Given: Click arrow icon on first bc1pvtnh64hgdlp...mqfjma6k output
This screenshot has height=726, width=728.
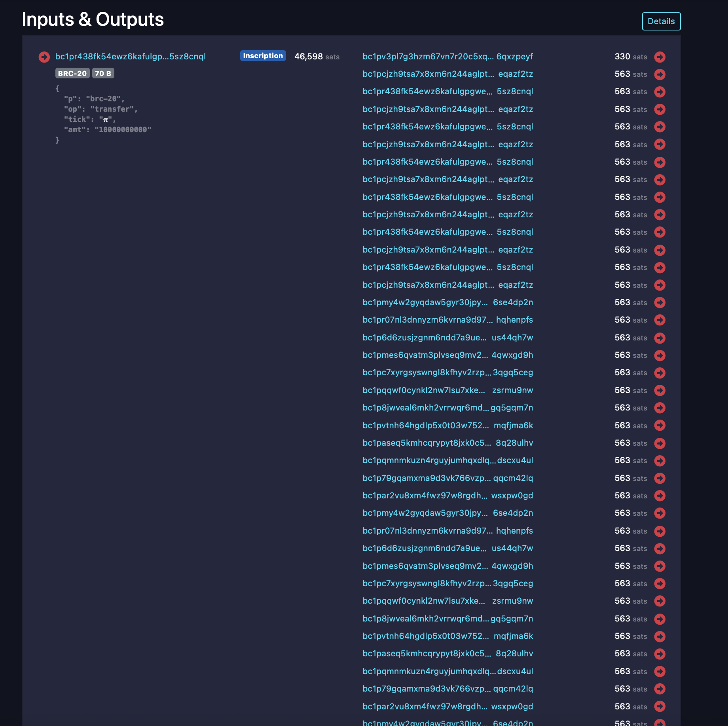Looking at the screenshot, I should pyautogui.click(x=660, y=425).
